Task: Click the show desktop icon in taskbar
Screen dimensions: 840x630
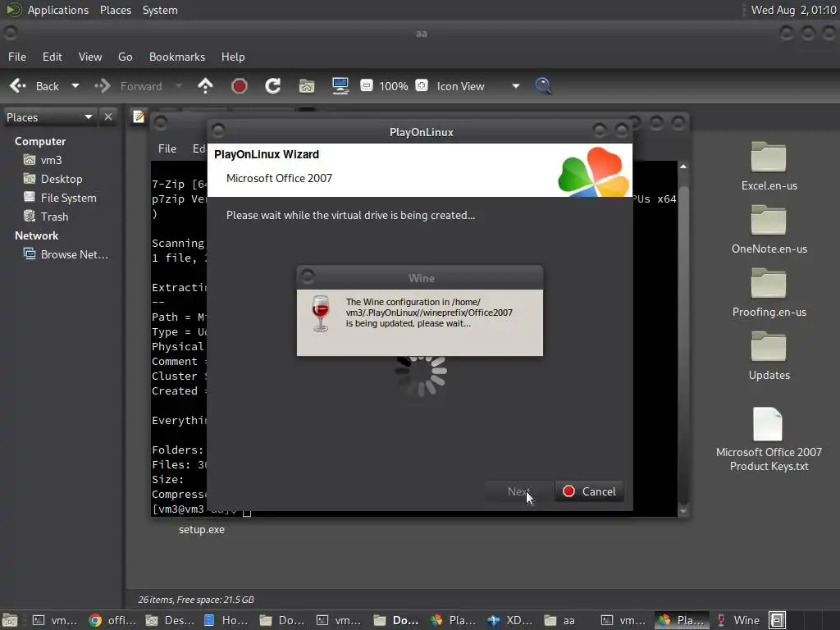Action: tap(10, 620)
